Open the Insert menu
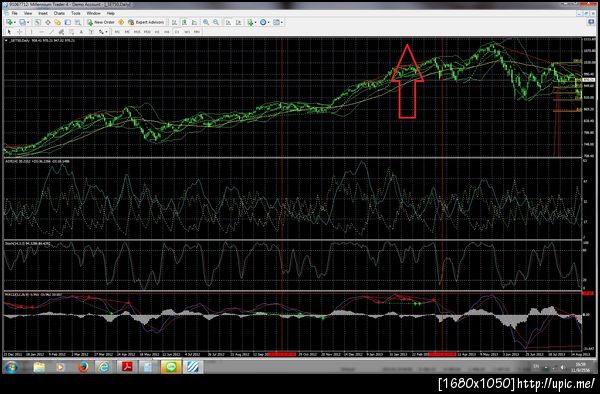 [x=43, y=13]
